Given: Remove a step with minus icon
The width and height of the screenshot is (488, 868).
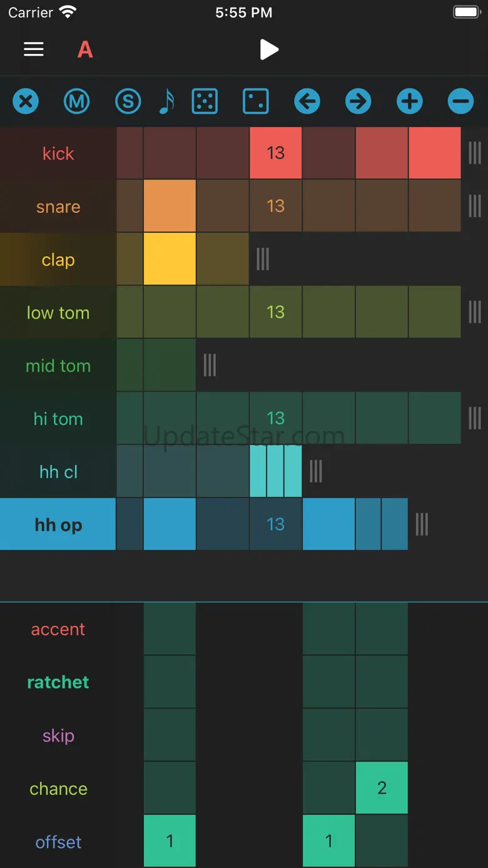Looking at the screenshot, I should click(x=460, y=101).
